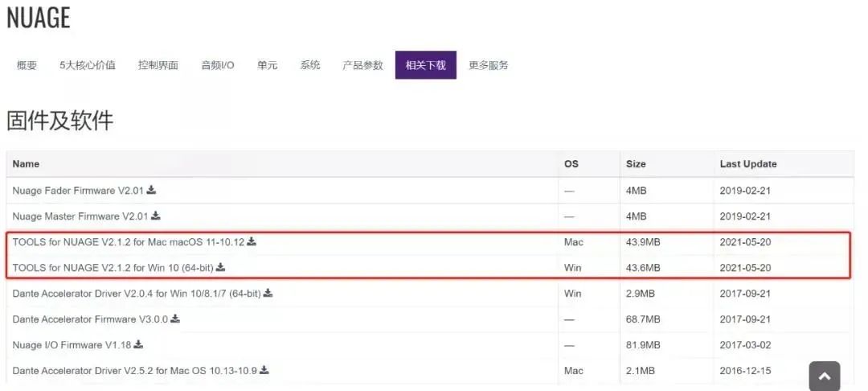Viewport: 868px width, 391px height.
Task: Open the 概要 tab
Action: (27, 65)
